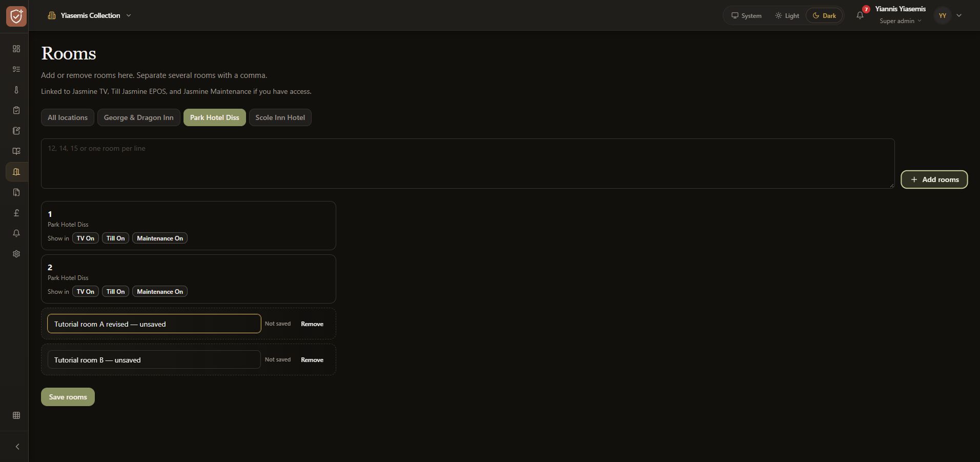The height and width of the screenshot is (462, 980).
Task: Toggle Maintenance On for room 2
Action: pyautogui.click(x=160, y=292)
